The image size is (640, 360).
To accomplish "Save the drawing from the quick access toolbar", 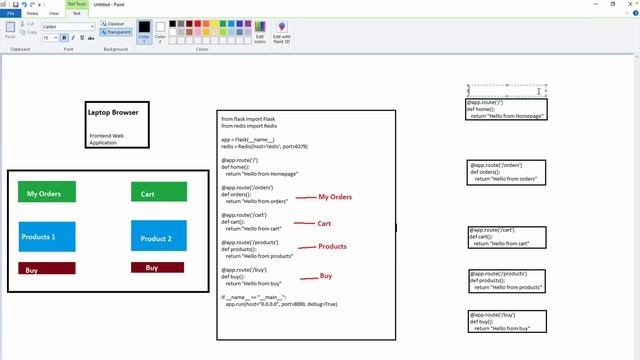I will pyautogui.click(x=16, y=4).
